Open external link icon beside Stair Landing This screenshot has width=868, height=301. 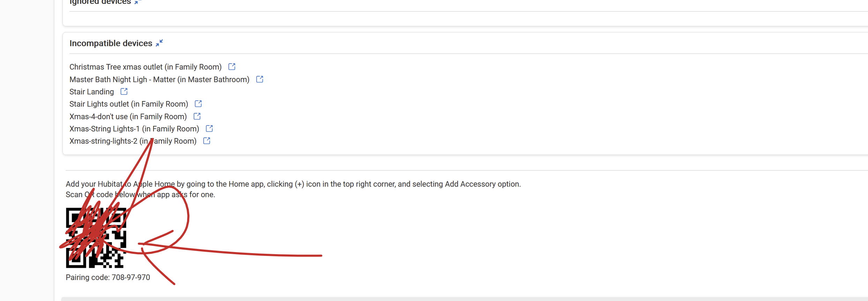(x=124, y=91)
